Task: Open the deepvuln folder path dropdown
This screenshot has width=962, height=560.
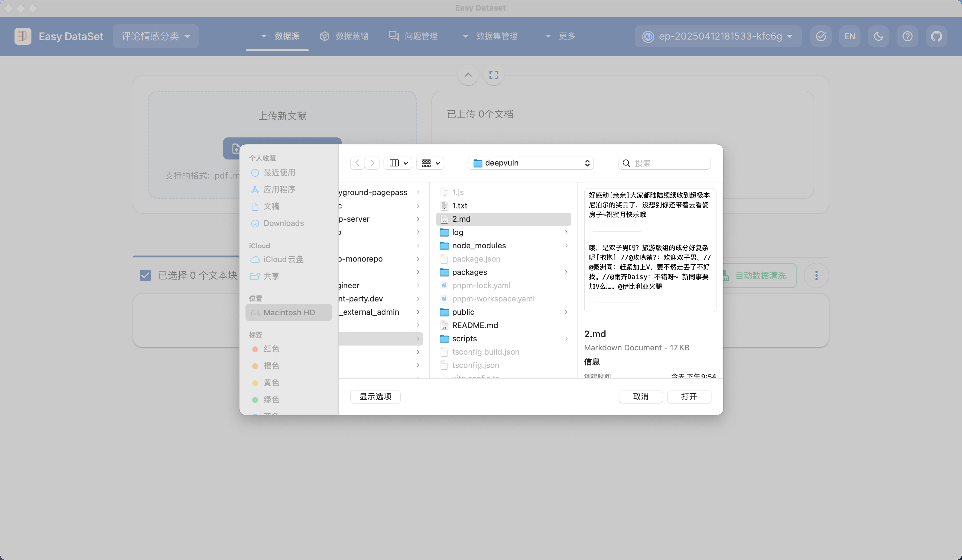Action: [531, 163]
